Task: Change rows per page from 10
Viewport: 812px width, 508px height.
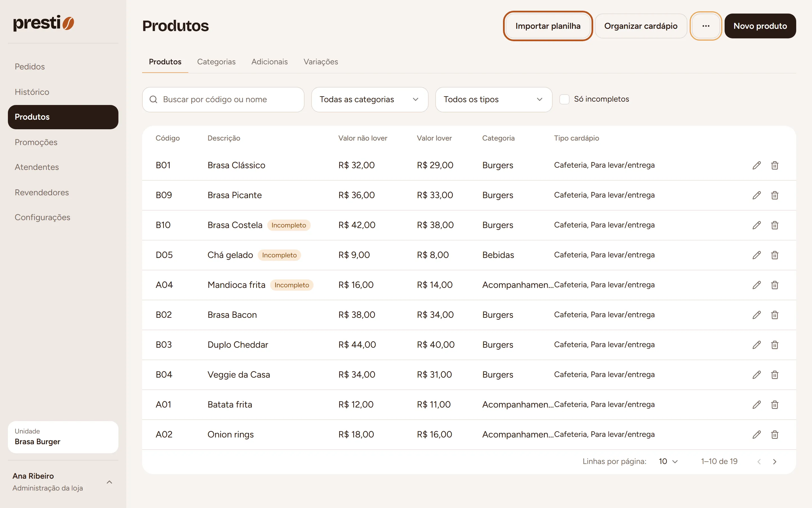Action: click(x=668, y=462)
